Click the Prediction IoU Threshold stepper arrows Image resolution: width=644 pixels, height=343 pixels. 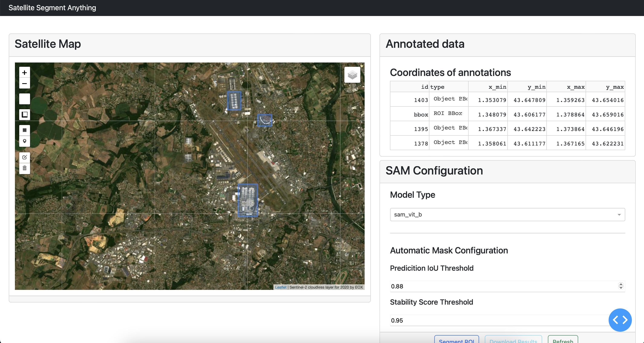(621, 286)
